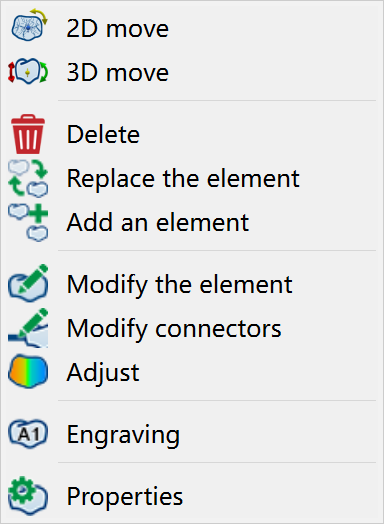Click the Modify connectors pencil icon
This screenshot has width=384, height=524.
28,328
